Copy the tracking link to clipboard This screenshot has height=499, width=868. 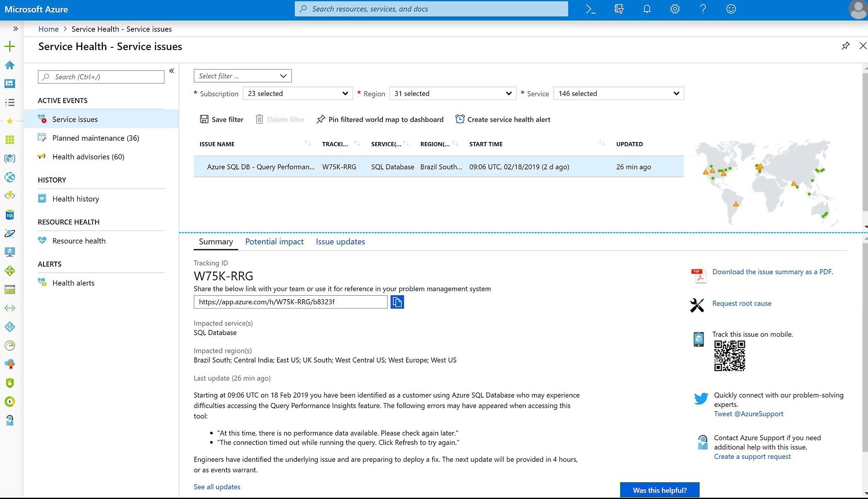pos(397,302)
